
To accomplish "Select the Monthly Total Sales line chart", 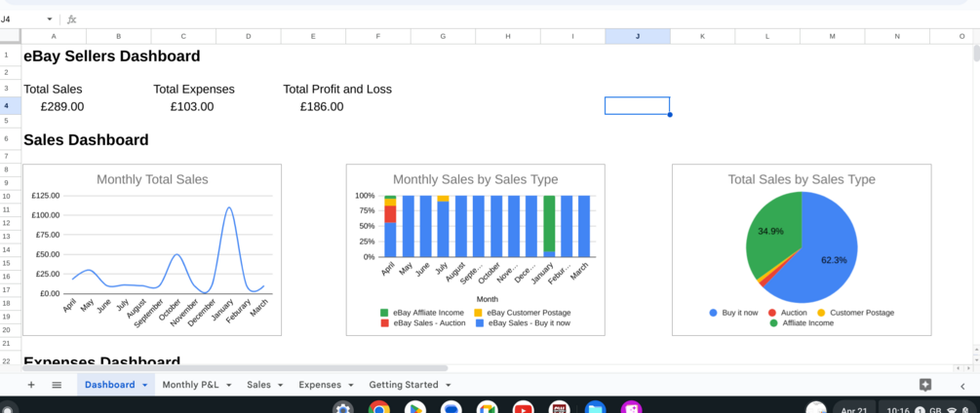I will tap(152, 249).
